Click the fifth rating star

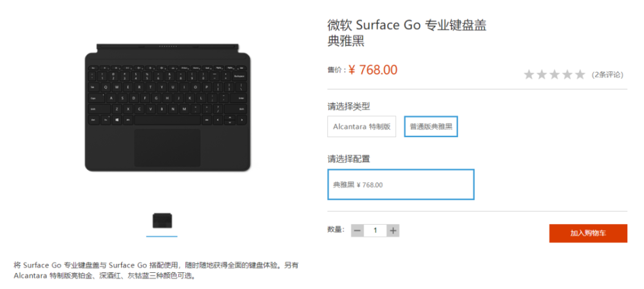tap(580, 74)
